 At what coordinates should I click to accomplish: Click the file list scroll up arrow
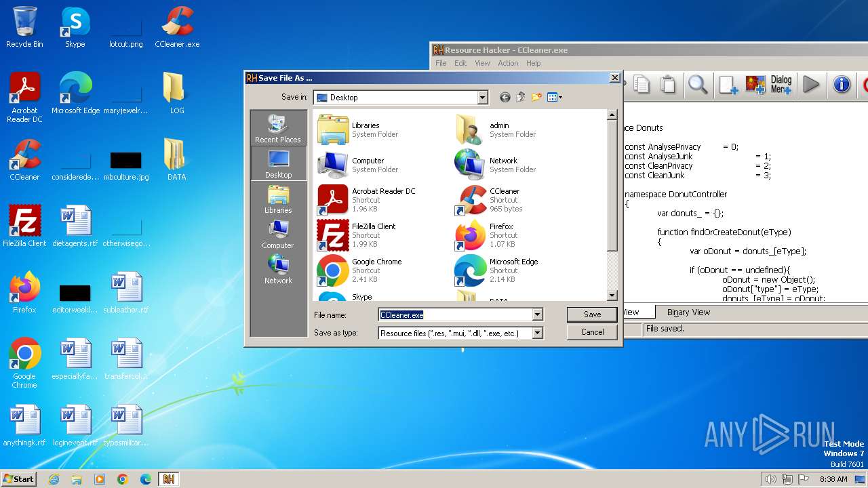tap(612, 115)
